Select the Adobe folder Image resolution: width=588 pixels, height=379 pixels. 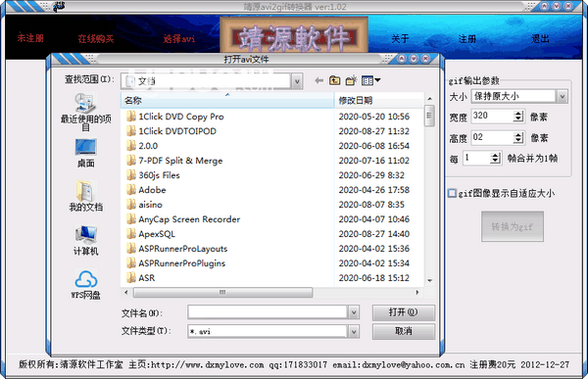pyautogui.click(x=146, y=190)
